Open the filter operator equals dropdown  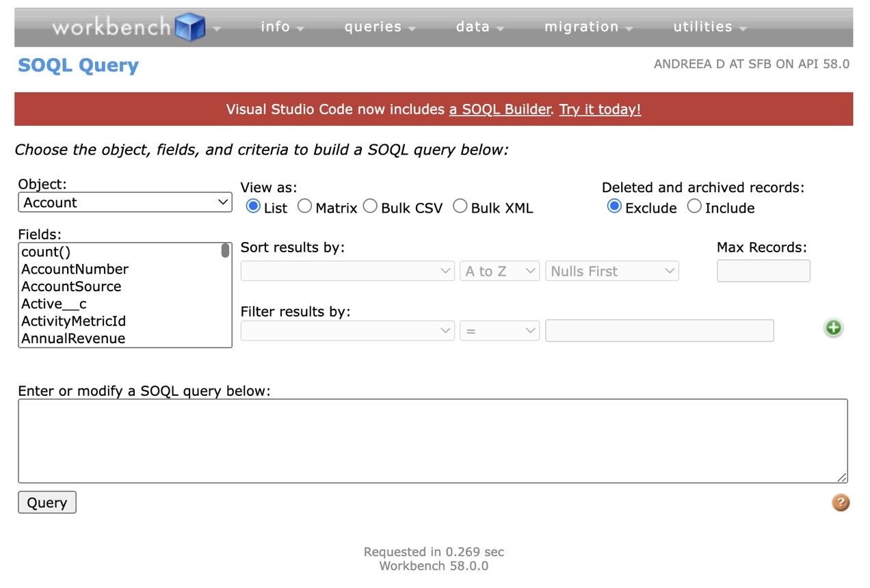point(500,331)
